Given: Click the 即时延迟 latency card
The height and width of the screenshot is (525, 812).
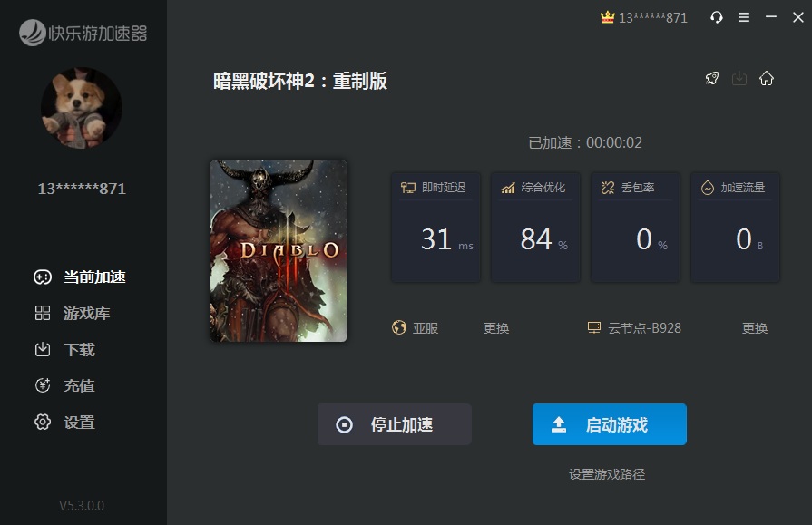Looking at the screenshot, I should [x=435, y=228].
